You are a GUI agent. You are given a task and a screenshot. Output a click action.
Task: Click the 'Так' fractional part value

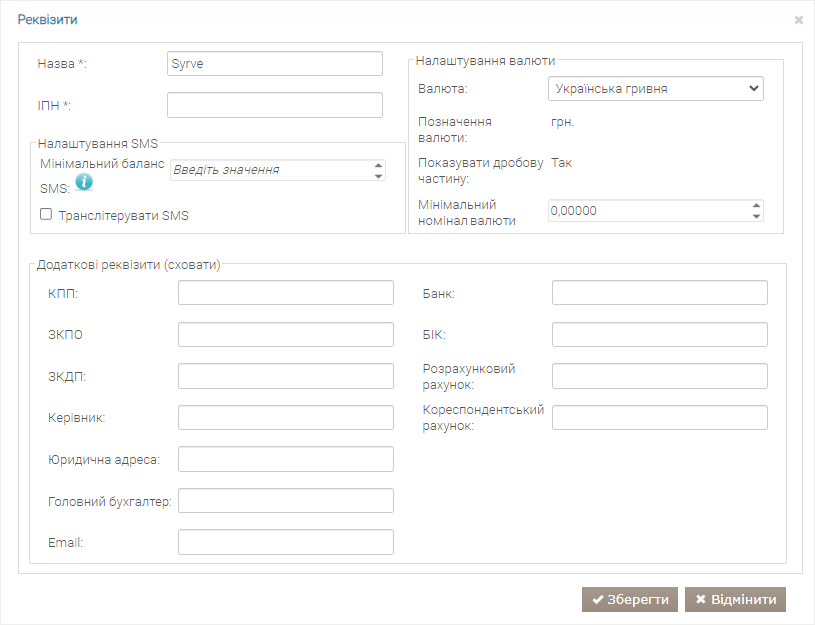coord(561,163)
